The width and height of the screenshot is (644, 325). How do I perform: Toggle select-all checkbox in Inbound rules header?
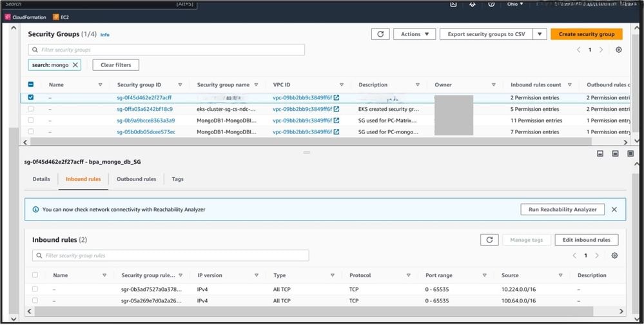point(35,275)
